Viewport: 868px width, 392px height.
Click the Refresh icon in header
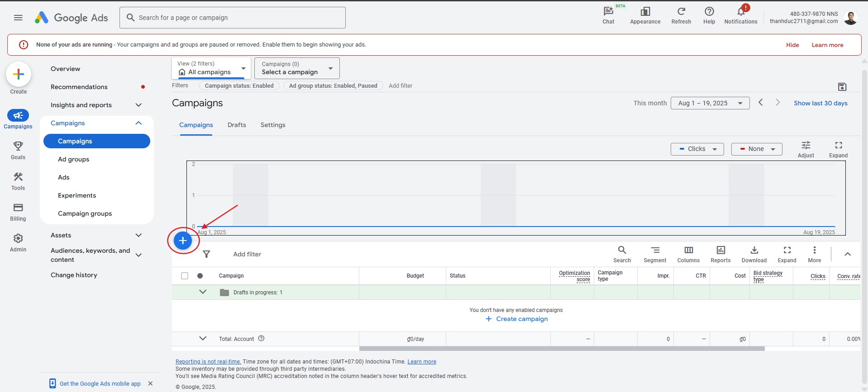[x=681, y=14]
